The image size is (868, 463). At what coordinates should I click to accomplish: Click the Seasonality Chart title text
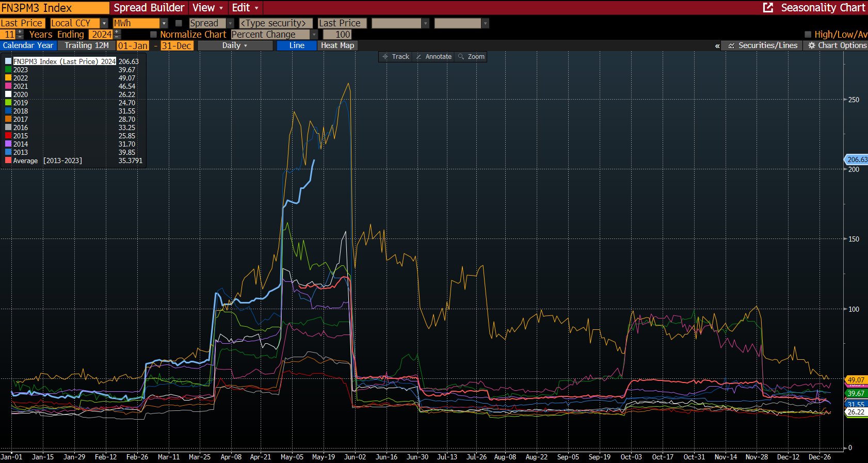pyautogui.click(x=823, y=8)
